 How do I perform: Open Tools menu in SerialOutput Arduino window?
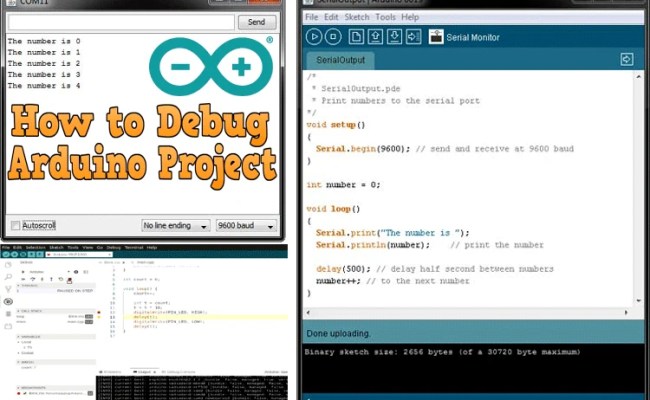click(x=385, y=17)
